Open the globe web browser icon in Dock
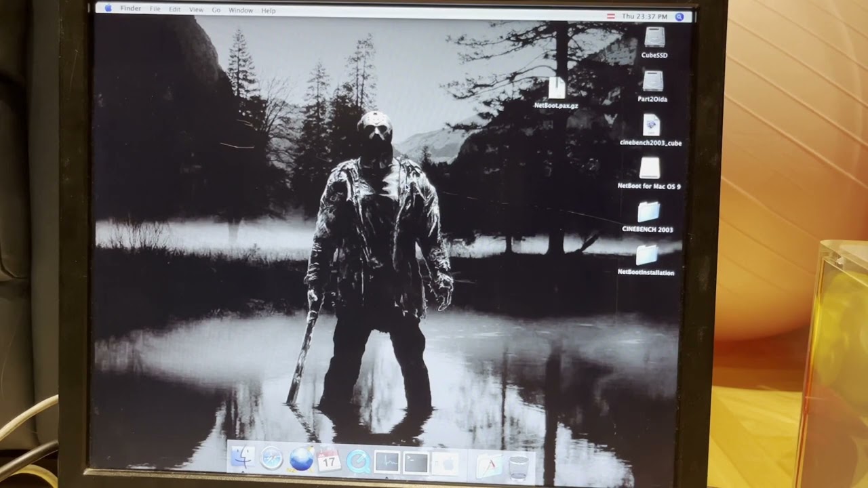This screenshot has width=868, height=488. pos(301,460)
